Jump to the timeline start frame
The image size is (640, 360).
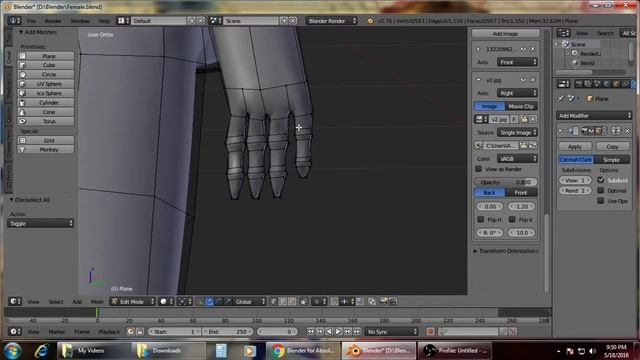310,331
